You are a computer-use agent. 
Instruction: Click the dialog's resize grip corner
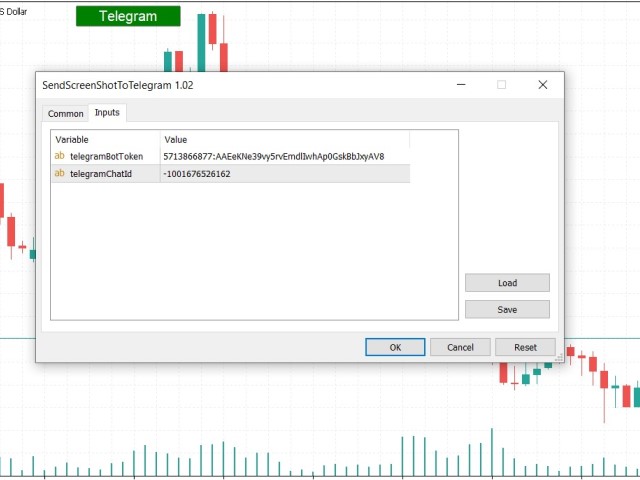[x=560, y=358]
